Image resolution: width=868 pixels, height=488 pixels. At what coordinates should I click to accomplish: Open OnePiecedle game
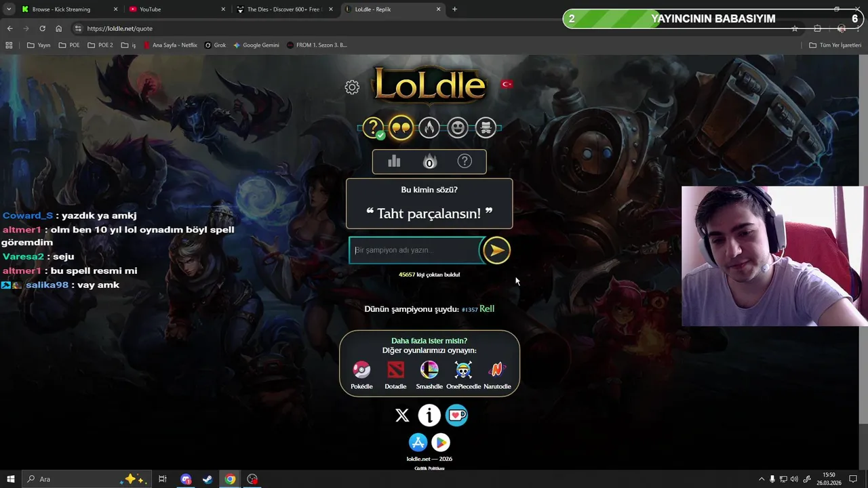coord(464,374)
